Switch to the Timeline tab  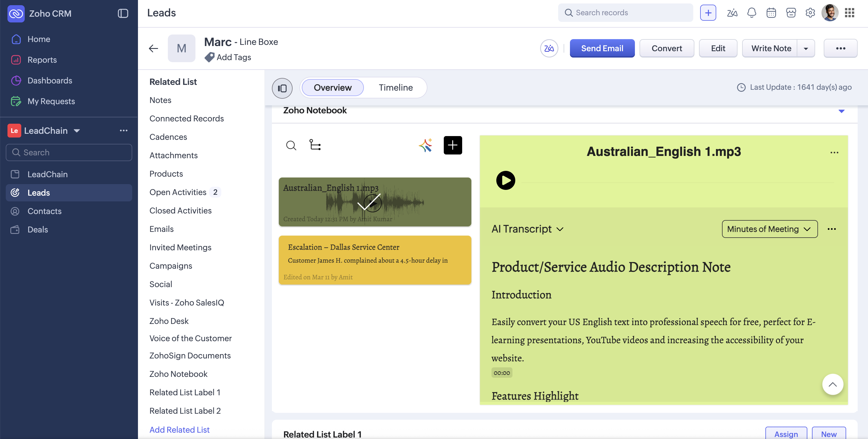(395, 88)
